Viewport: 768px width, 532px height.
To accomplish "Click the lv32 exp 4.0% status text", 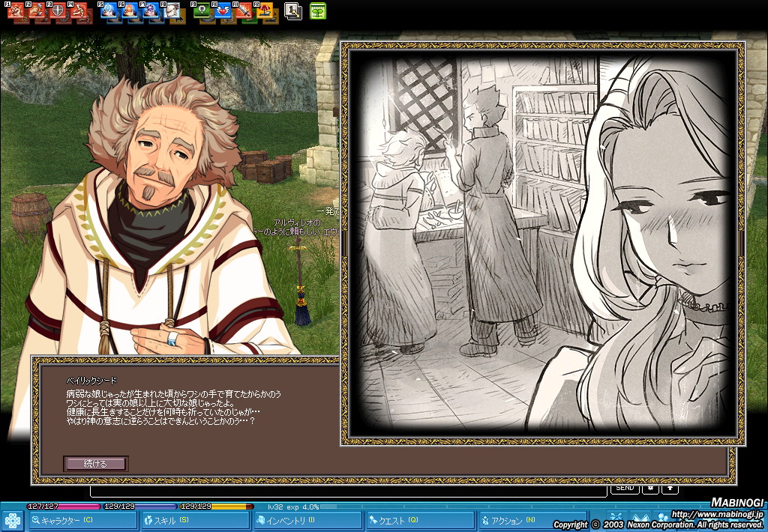I will tap(293, 507).
